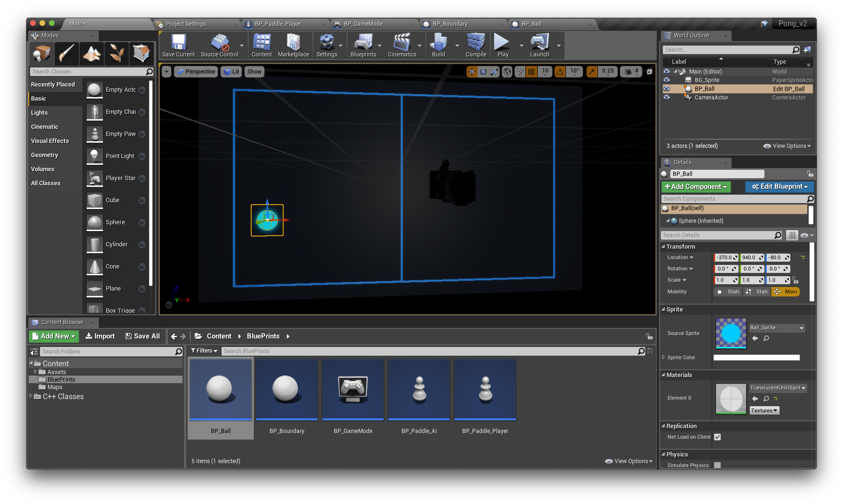The image size is (843, 504).
Task: Open Cinematics from the toolbar
Action: [402, 45]
